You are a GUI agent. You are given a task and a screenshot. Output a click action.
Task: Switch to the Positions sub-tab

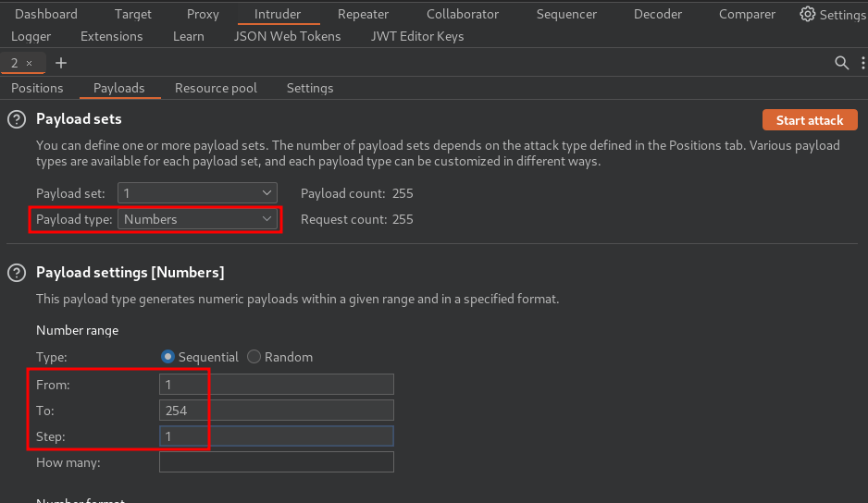[37, 88]
